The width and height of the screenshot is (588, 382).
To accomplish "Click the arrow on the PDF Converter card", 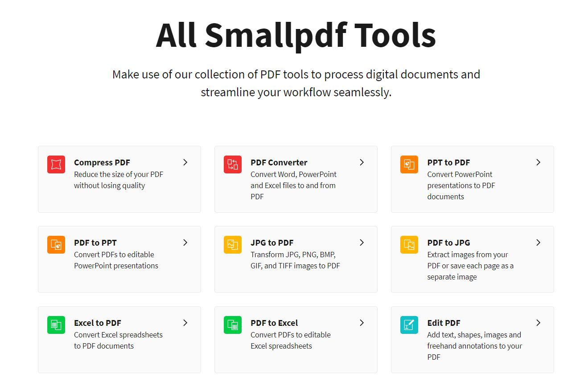I will coord(362,162).
